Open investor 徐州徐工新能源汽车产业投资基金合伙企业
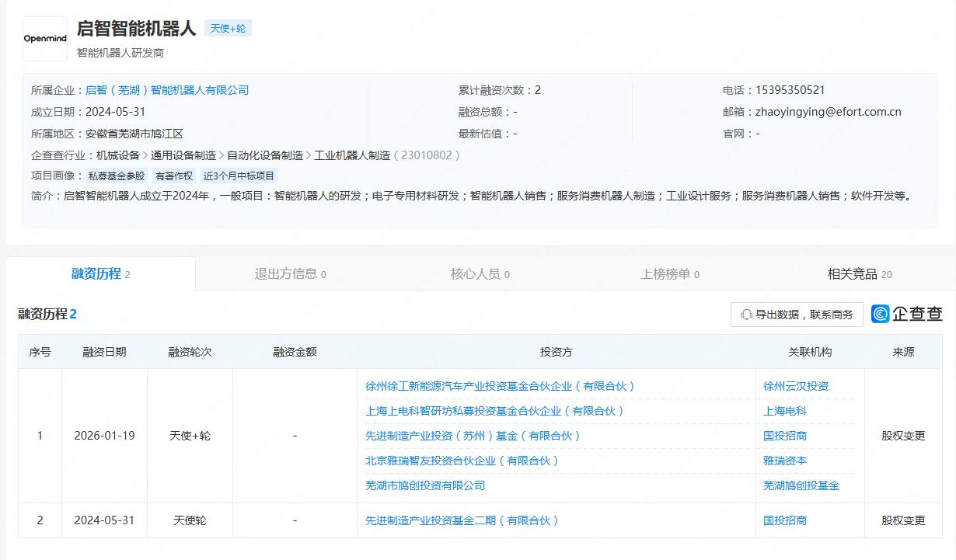This screenshot has height=560, width=956. [501, 386]
